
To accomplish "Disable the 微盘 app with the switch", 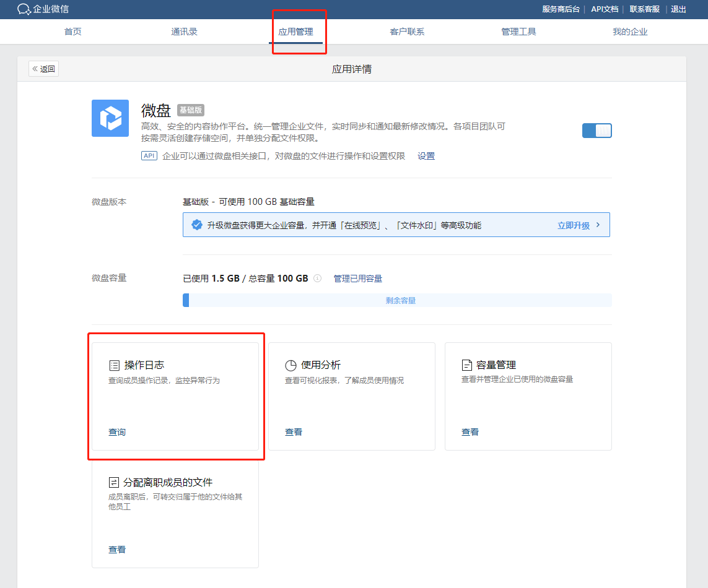I will coord(597,131).
